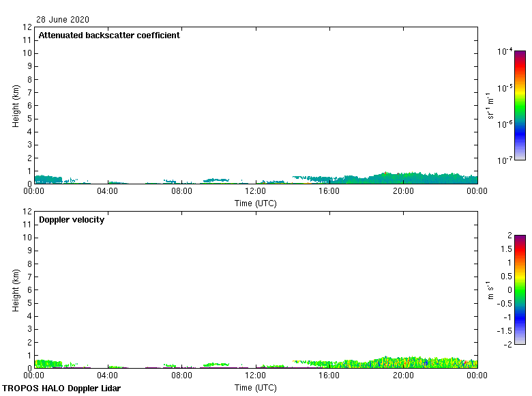Click the "Time (UTC)" label under Doppler plot
This screenshot has width=532, height=396.
click(256, 387)
